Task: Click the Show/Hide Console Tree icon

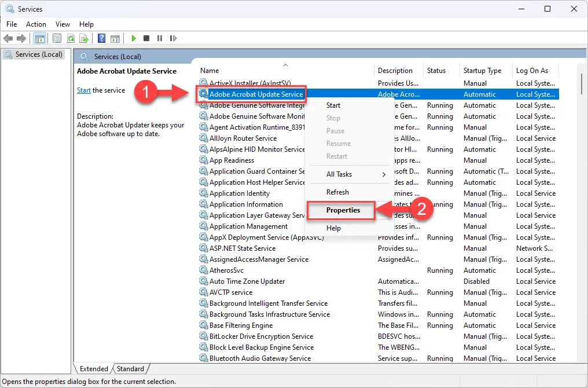Action: (x=39, y=38)
